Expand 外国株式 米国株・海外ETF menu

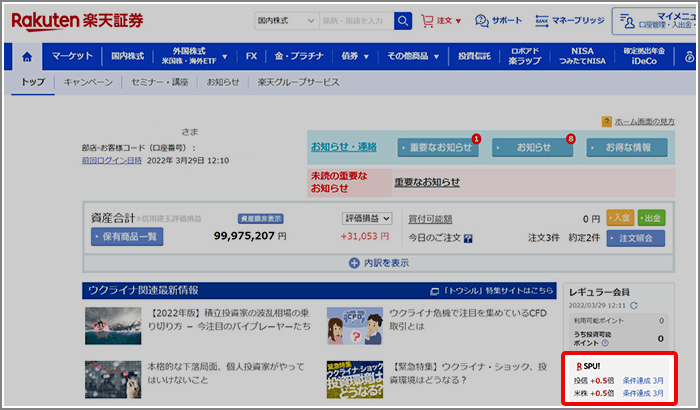tap(225, 57)
